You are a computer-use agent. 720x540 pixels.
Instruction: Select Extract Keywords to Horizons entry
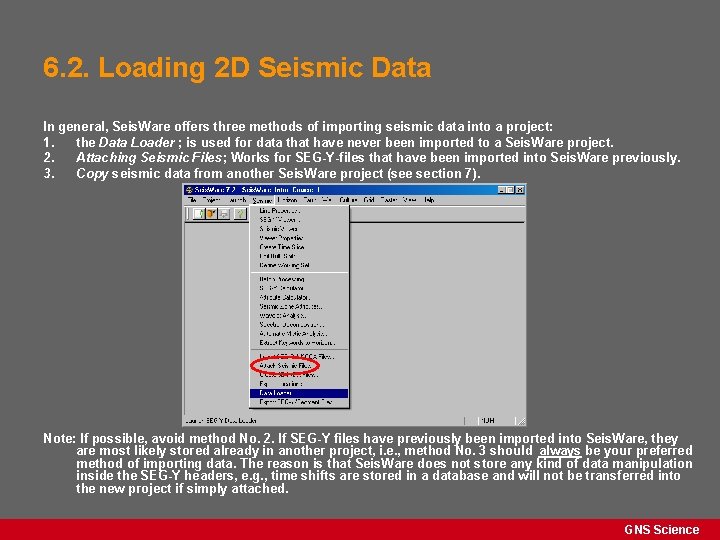pos(299,343)
